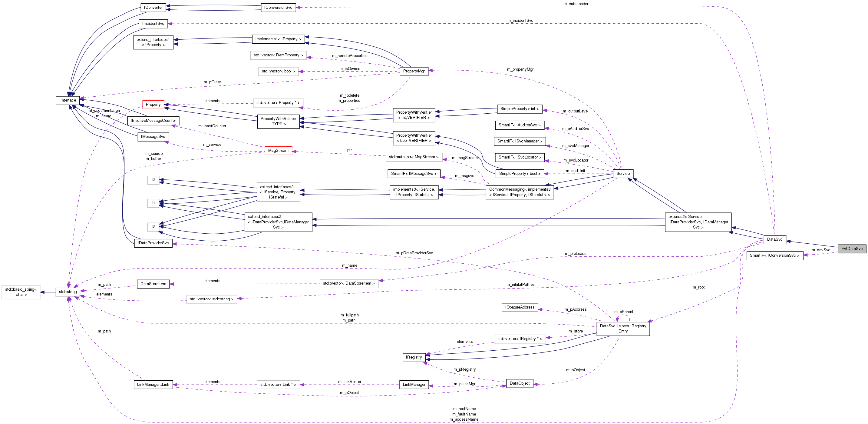The width and height of the screenshot is (868, 424).
Task: Select the IRegistry node
Action: [x=414, y=357]
